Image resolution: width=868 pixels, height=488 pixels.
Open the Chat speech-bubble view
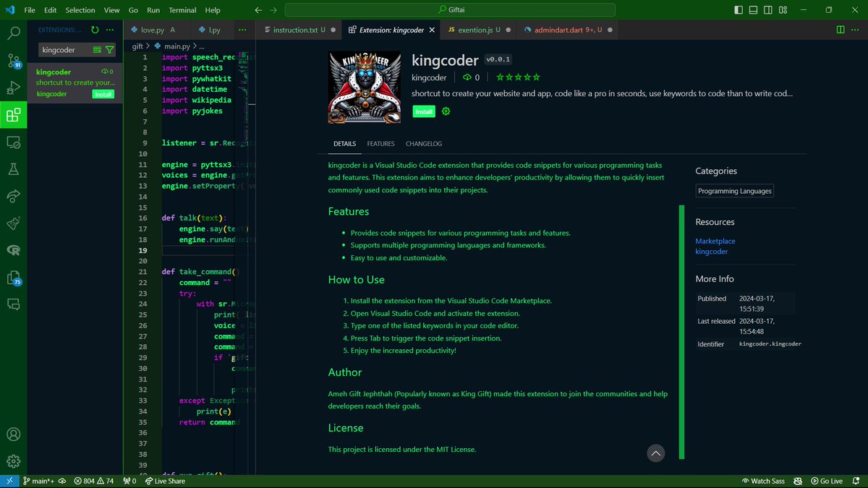[x=13, y=304]
